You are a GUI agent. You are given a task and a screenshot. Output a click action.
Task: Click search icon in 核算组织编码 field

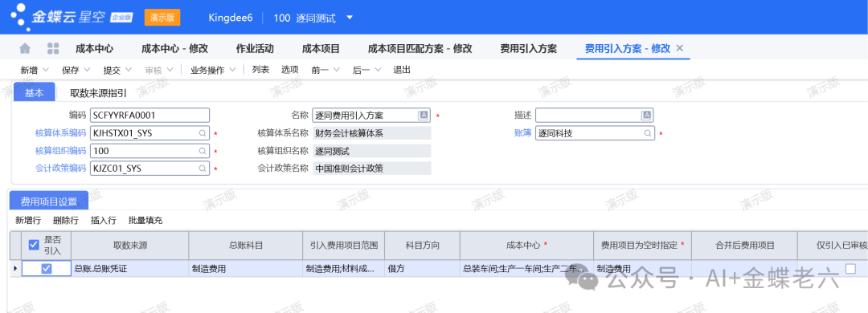pyautogui.click(x=203, y=151)
